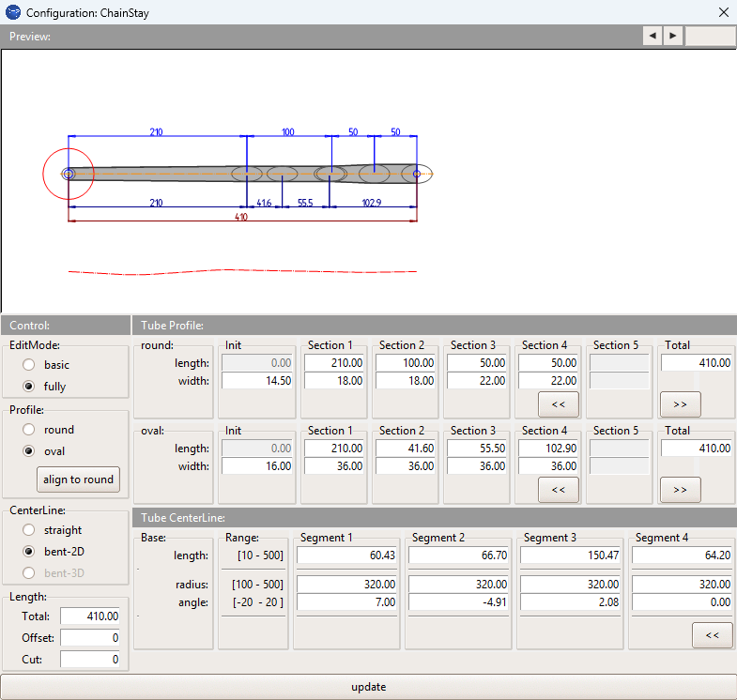Select round profile option
Viewport: 737px width, 700px height.
click(31, 430)
